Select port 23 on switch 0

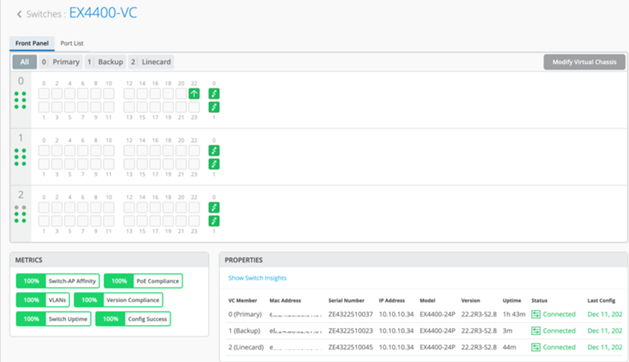pyautogui.click(x=194, y=107)
